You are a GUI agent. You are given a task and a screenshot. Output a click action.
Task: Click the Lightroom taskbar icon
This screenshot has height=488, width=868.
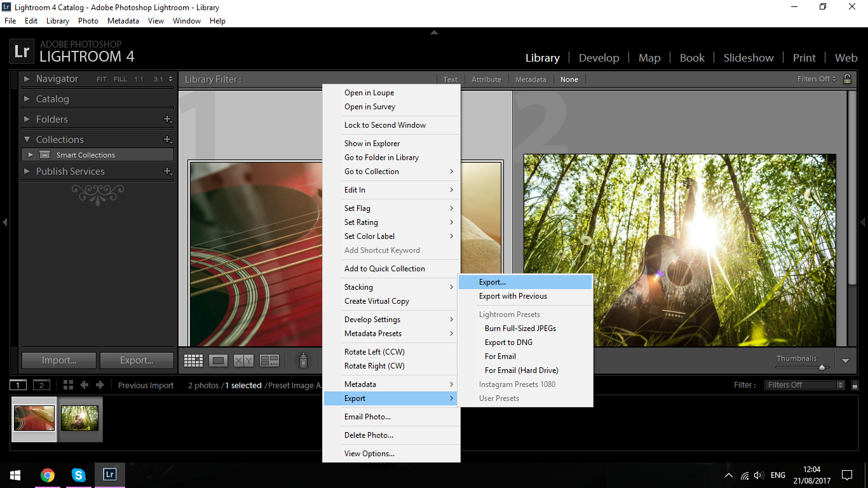pyautogui.click(x=109, y=475)
